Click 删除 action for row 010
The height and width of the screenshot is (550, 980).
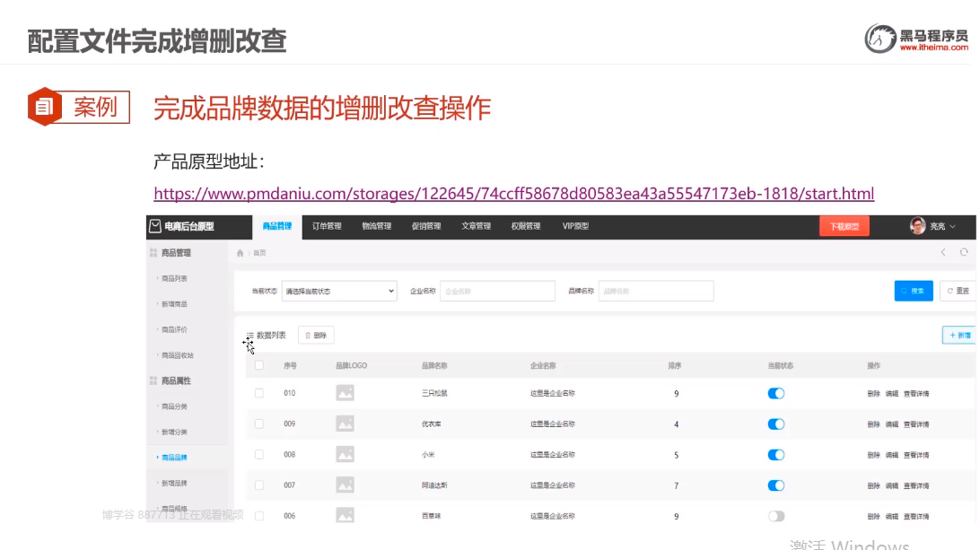(874, 394)
